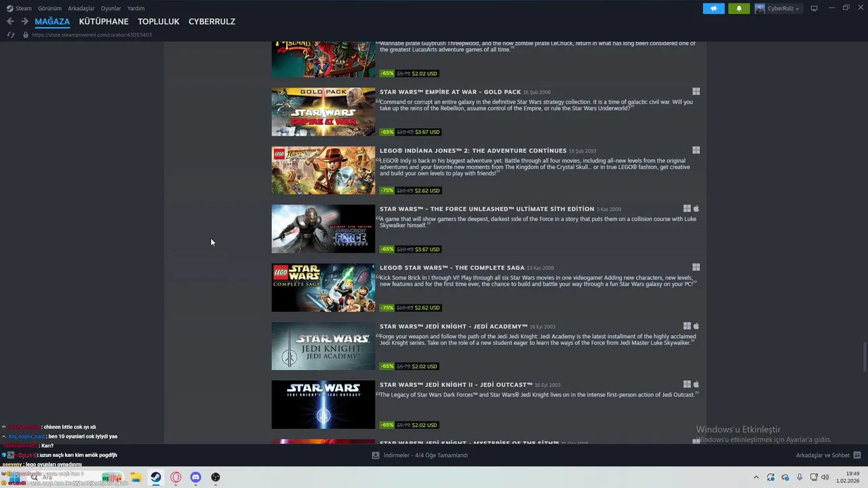Image resolution: width=868 pixels, height=488 pixels.
Task: Click Apple icon on Jedi Academy row
Action: [x=696, y=326]
